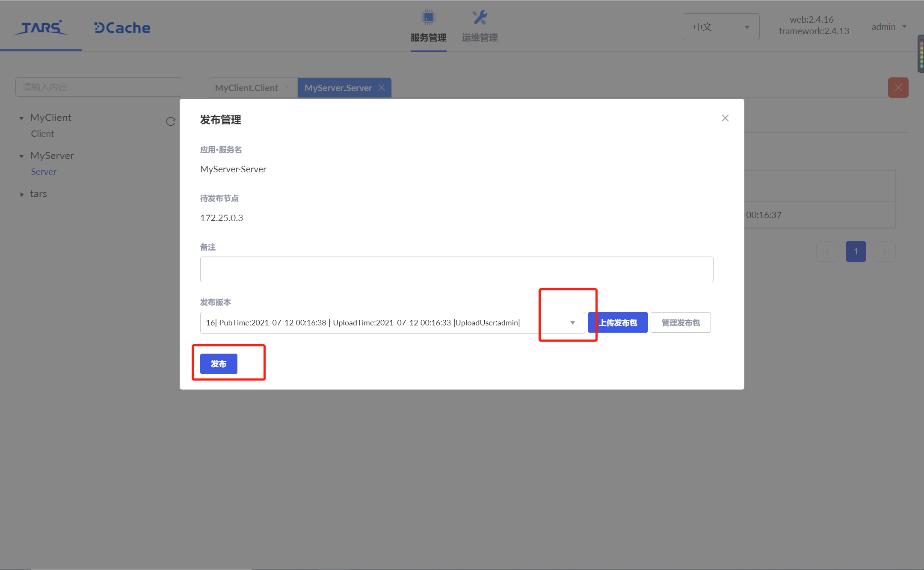Go to previous page with left arrow
Screen dimensions: 924x570
click(x=826, y=251)
